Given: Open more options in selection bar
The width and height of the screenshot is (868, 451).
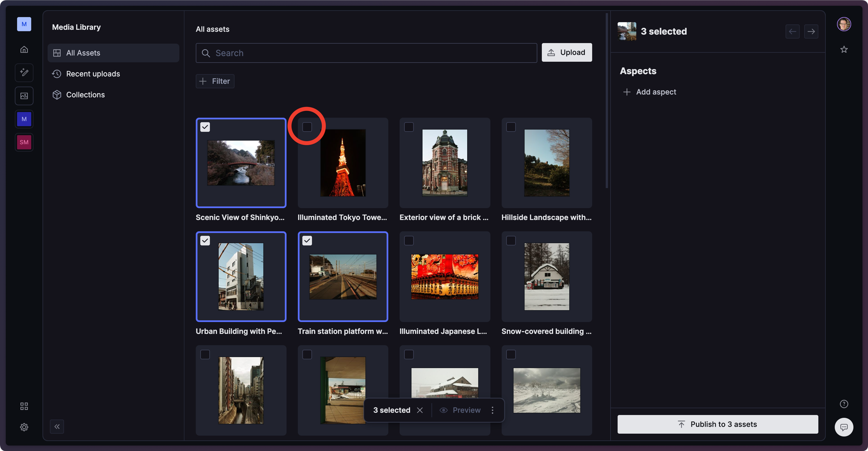Looking at the screenshot, I should pos(492,410).
